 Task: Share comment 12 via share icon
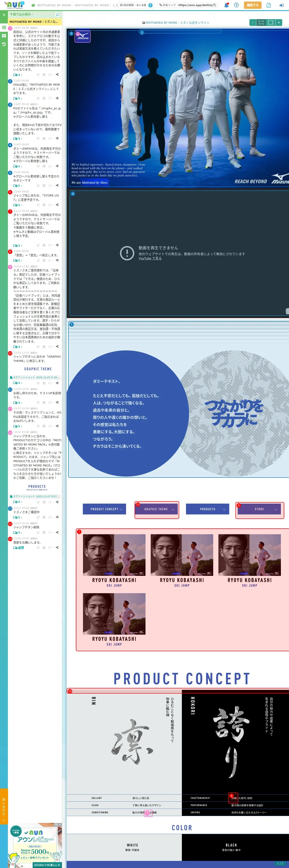(57, 517)
